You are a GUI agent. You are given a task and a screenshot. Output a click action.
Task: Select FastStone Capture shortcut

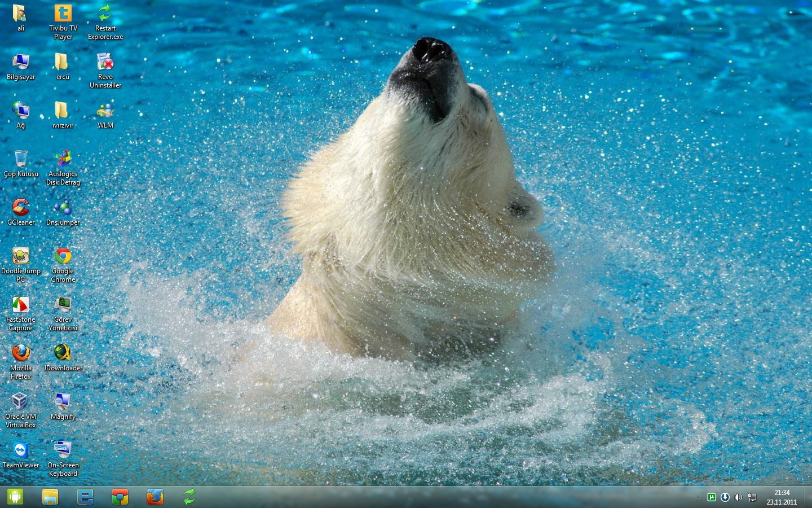click(x=21, y=313)
